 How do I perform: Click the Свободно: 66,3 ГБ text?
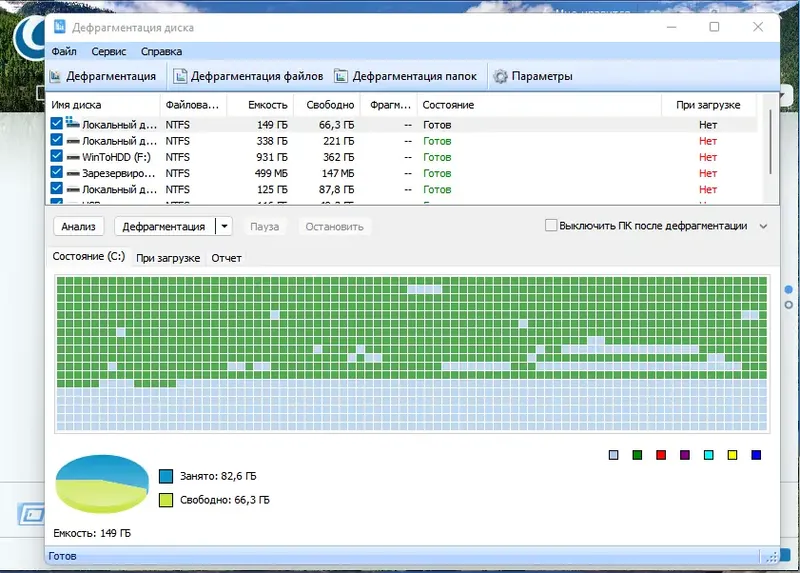pyautogui.click(x=224, y=500)
